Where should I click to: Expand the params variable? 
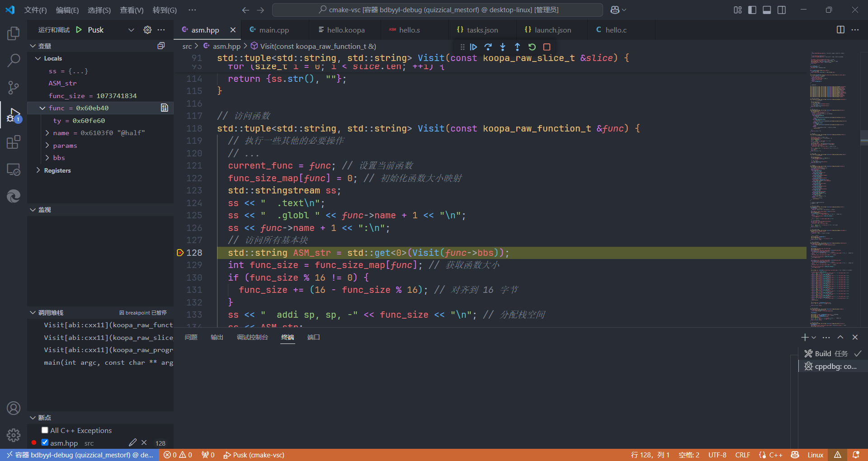(x=47, y=145)
